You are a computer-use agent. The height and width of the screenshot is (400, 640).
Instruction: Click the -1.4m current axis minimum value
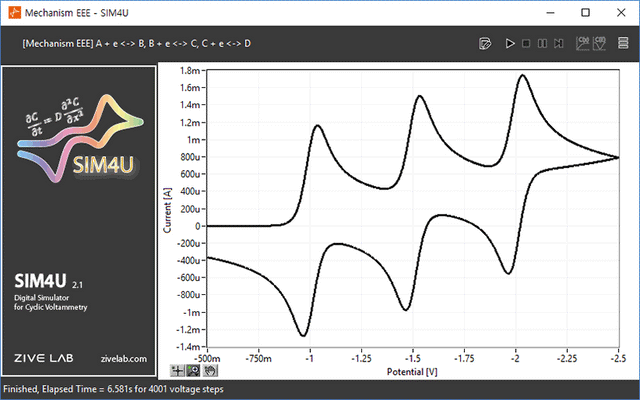(188, 346)
